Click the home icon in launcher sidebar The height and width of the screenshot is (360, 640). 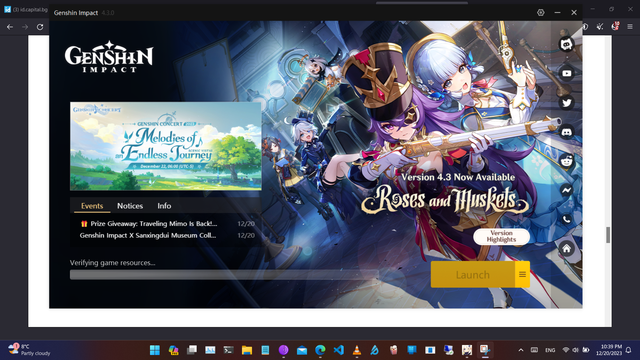(567, 249)
